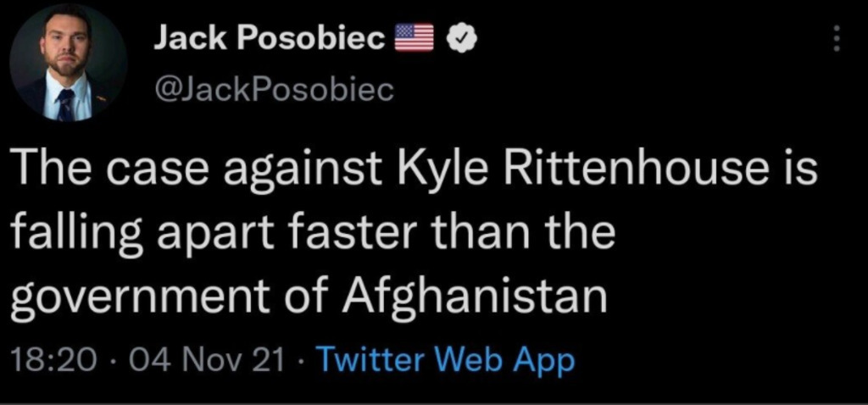This screenshot has width=868, height=405.
Task: Click the American flag emoji
Action: (x=416, y=37)
